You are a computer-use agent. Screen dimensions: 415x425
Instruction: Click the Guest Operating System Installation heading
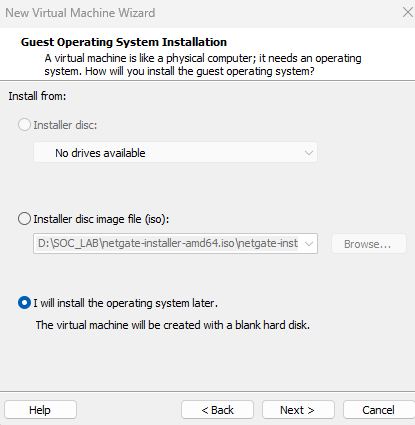(124, 42)
